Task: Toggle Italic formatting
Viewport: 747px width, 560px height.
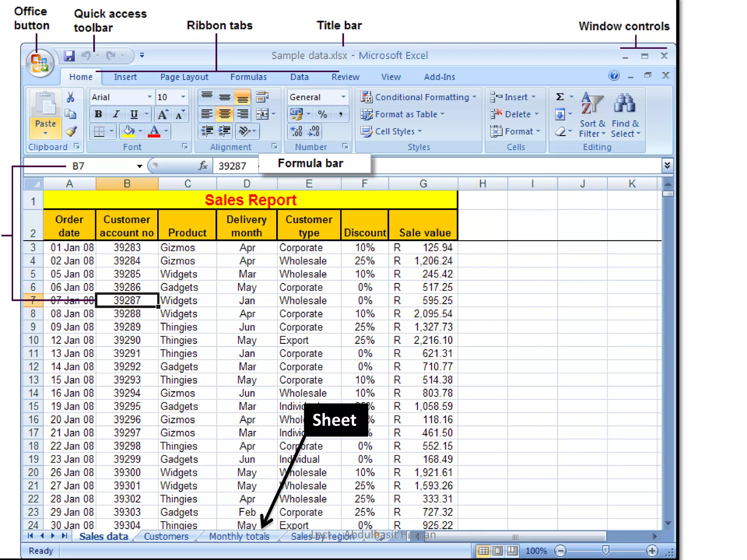Action: click(x=116, y=114)
